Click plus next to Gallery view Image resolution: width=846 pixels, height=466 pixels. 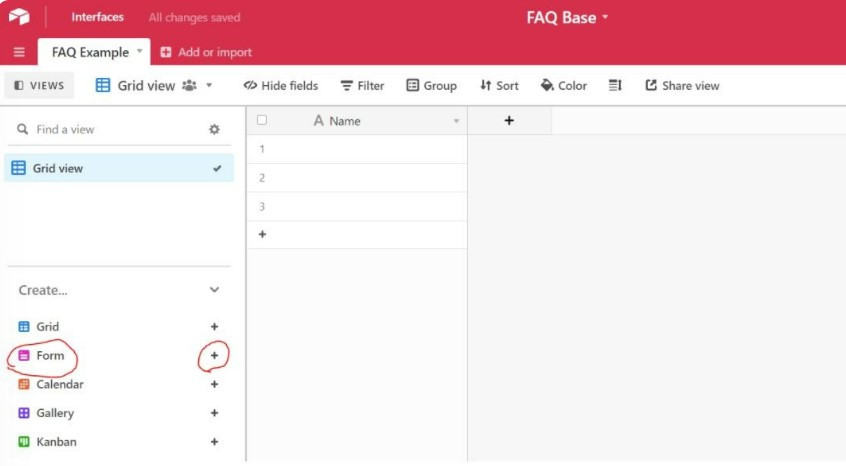click(214, 413)
